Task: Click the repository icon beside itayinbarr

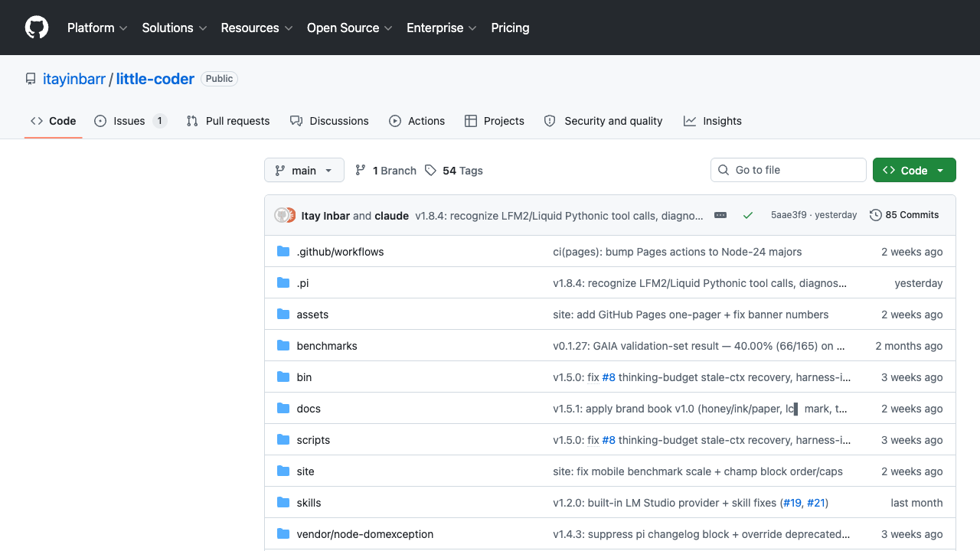Action: [31, 79]
